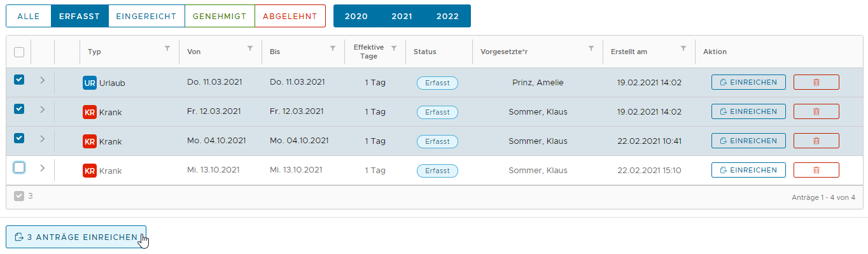Viewport: 868px width, 254px height.
Task: Switch to the Eingereicht tab
Action: coord(146,17)
